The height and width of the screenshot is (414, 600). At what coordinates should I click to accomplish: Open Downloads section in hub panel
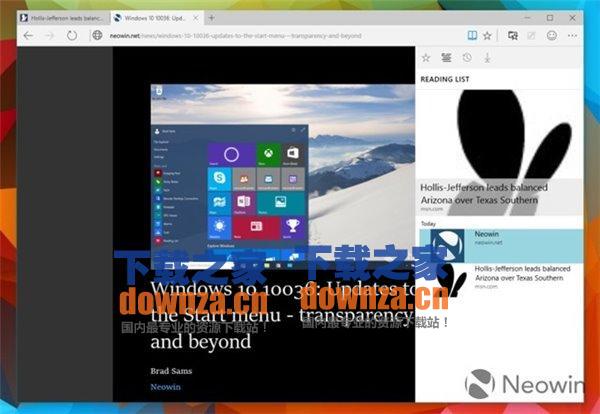pos(486,58)
